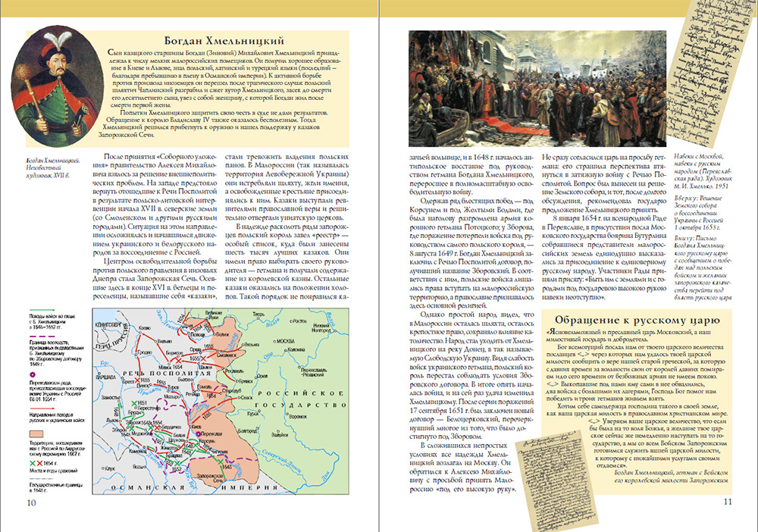This screenshot has height=532, width=758.
Task: Click the legend text about the Andrusovo truce 1667
Action: point(57,449)
